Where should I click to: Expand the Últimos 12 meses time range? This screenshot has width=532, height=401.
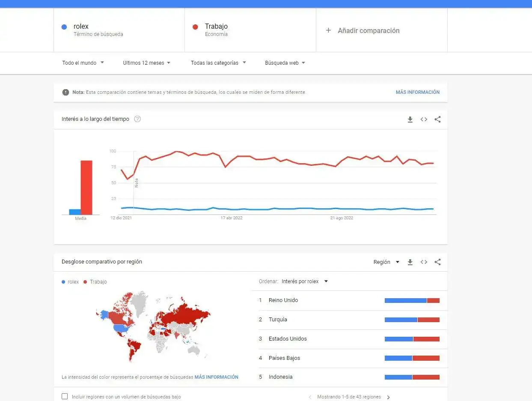click(x=146, y=63)
